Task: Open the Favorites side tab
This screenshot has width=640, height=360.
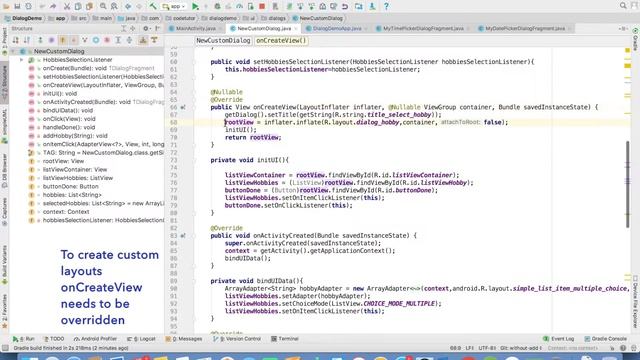Action: [x=4, y=311]
